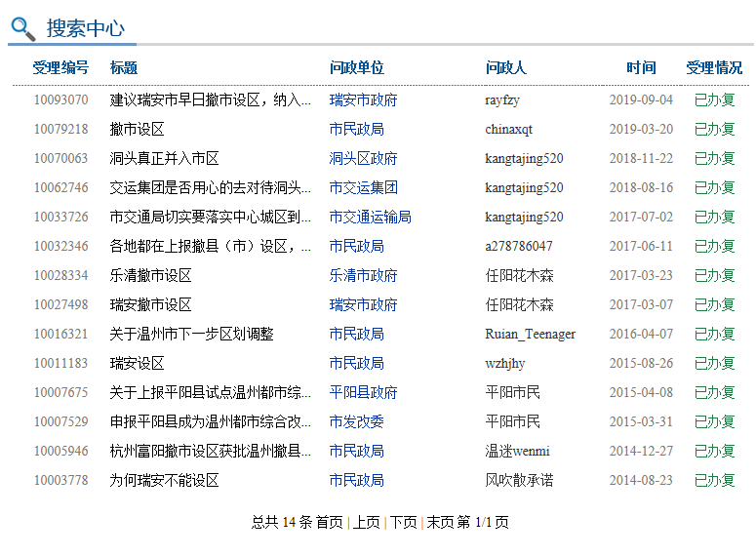Screen dimensions: 756x557
Task: Open the title 撤市设区
Action: [137, 129]
